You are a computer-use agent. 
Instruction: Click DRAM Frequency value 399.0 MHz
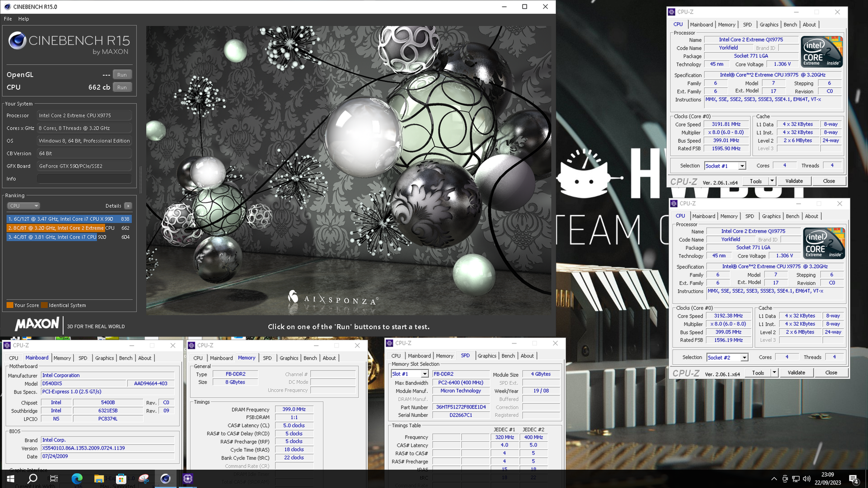[x=294, y=409]
